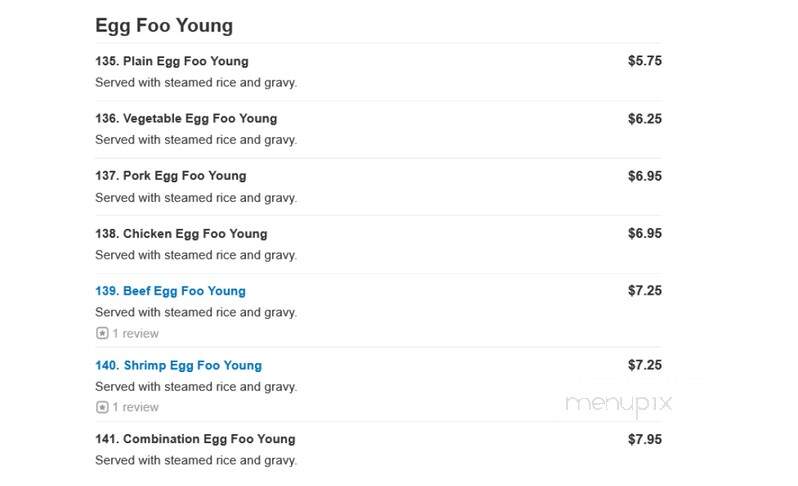Click the review star icon under Beef Egg Foo Young
Screen dimensions: 798x486
102,333
